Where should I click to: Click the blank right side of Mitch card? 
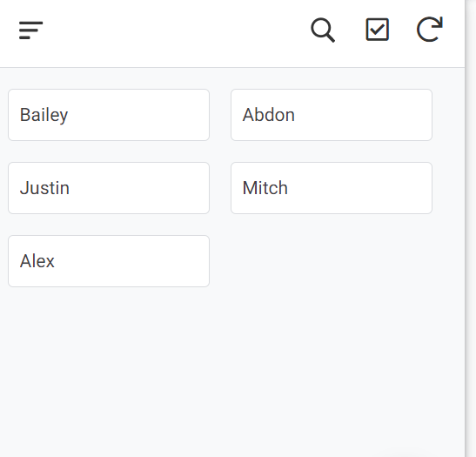coord(361,188)
